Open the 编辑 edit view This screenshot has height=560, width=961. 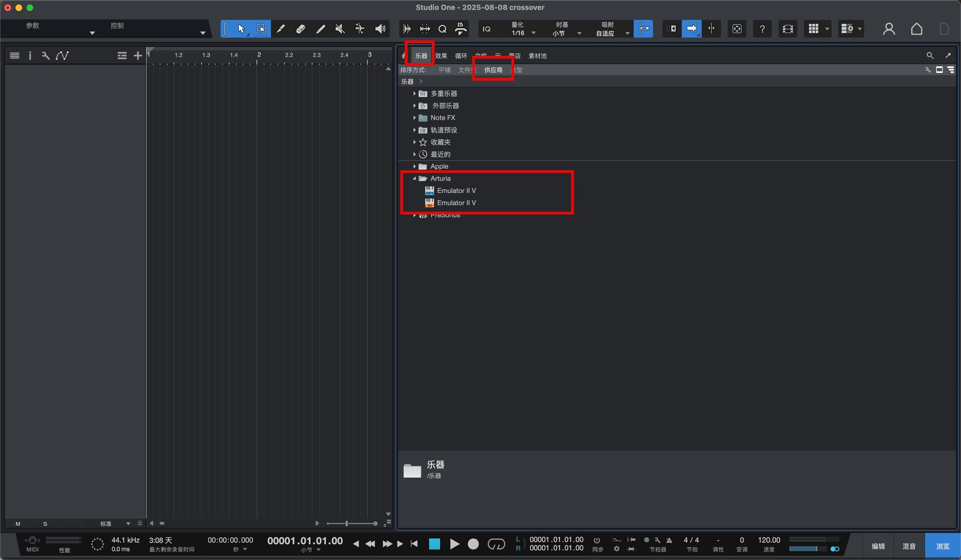click(x=878, y=546)
